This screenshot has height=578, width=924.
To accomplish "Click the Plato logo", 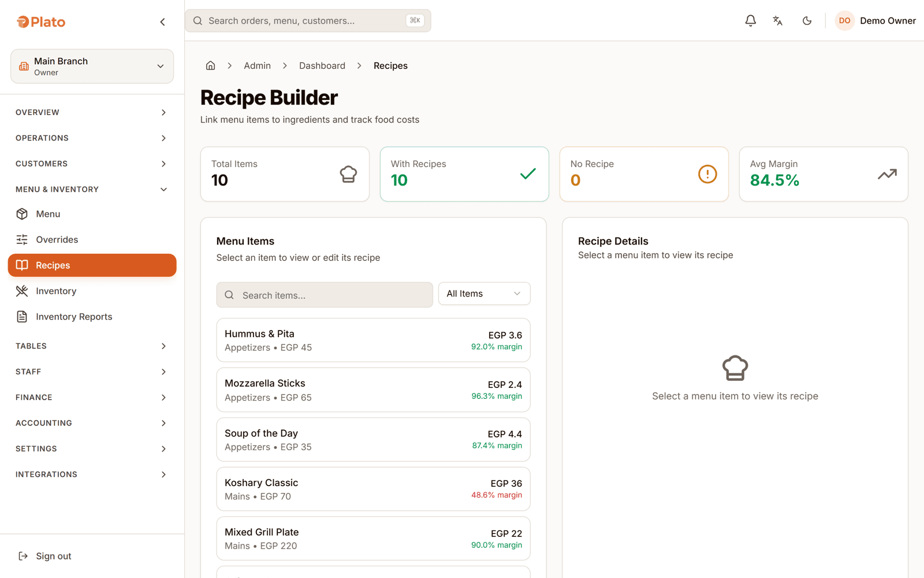I will 41,22.
